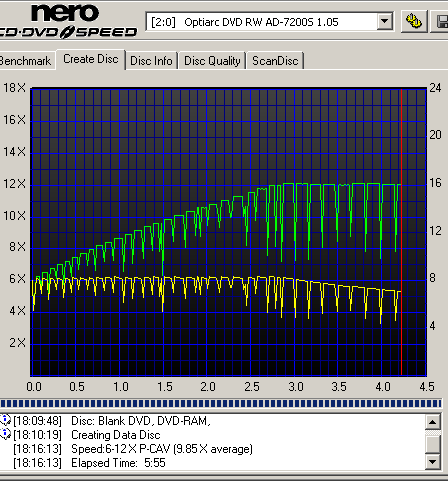This screenshot has height=481, width=448.
Task: Select the Create Disc tab
Action: point(91,59)
